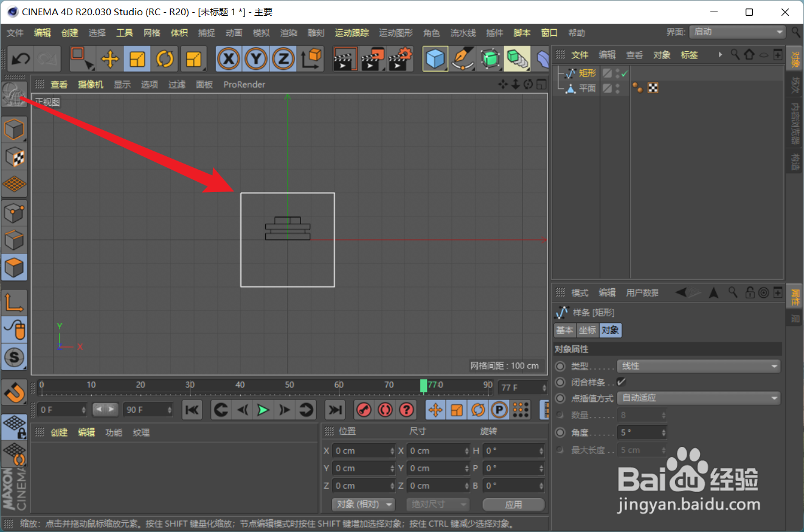Switch to the 坐标 tab in attributes
The image size is (804, 532).
[587, 330]
